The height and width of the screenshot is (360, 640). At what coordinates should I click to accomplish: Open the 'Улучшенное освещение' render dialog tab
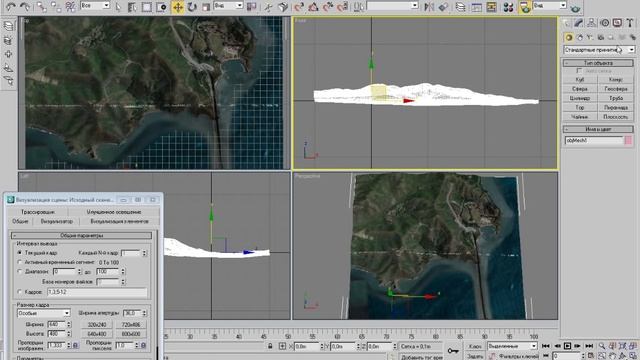(114, 212)
